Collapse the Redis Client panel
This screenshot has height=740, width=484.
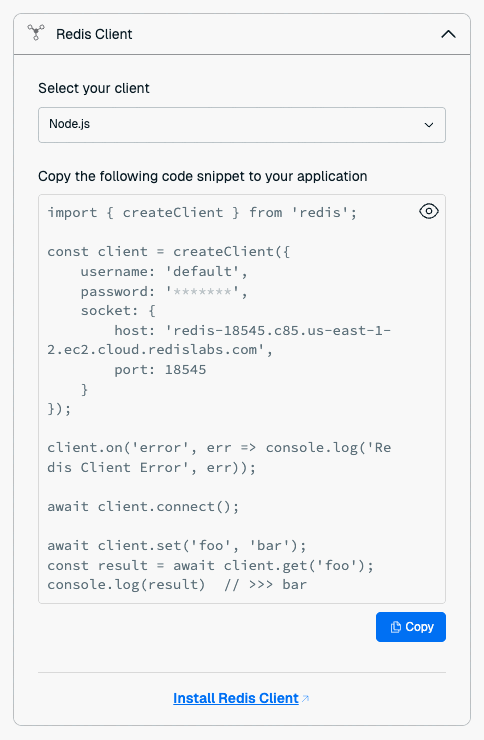448,34
